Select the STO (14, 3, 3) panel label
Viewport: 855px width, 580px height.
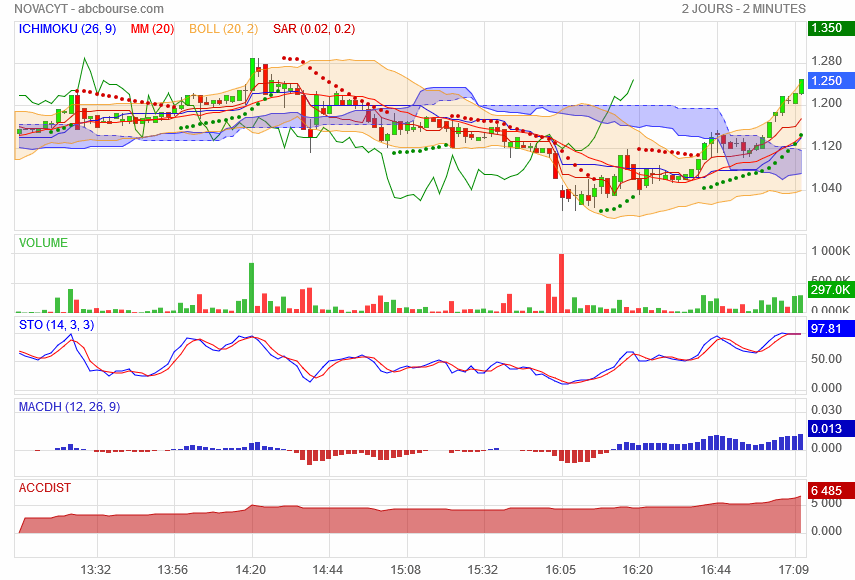pyautogui.click(x=57, y=325)
